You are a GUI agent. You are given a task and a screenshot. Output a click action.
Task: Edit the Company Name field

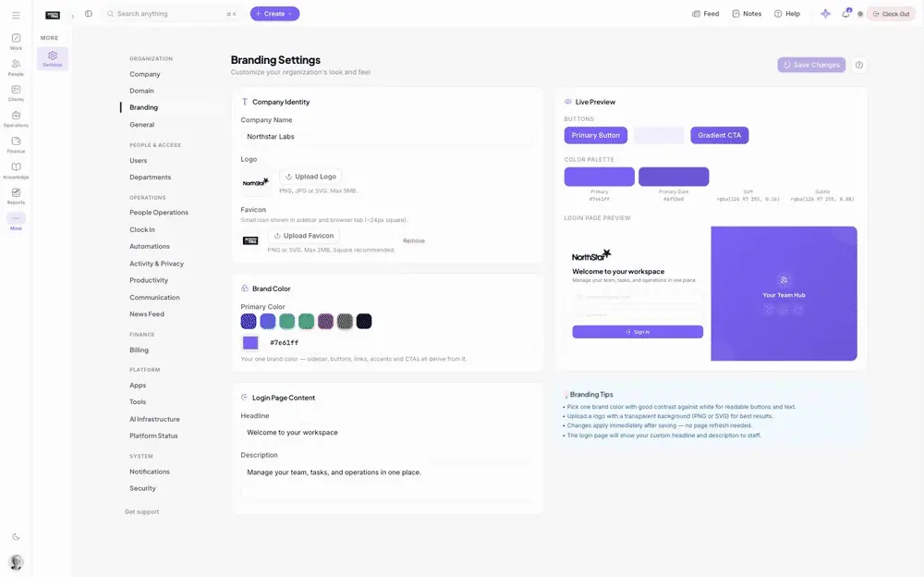click(387, 136)
